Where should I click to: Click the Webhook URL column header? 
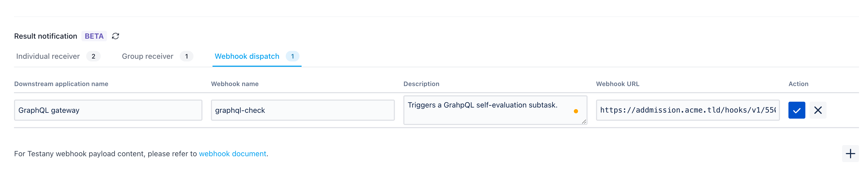(618, 84)
